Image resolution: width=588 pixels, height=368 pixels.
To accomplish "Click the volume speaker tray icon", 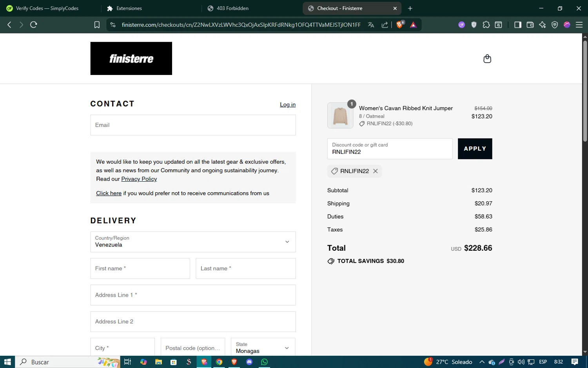I will pyautogui.click(x=521, y=362).
